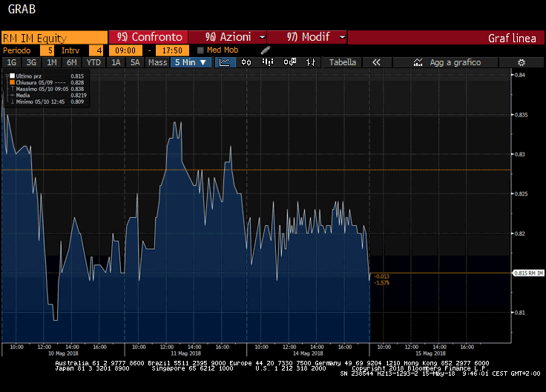Click the Graf linea title bar
The image size is (546, 392).
[446, 38]
